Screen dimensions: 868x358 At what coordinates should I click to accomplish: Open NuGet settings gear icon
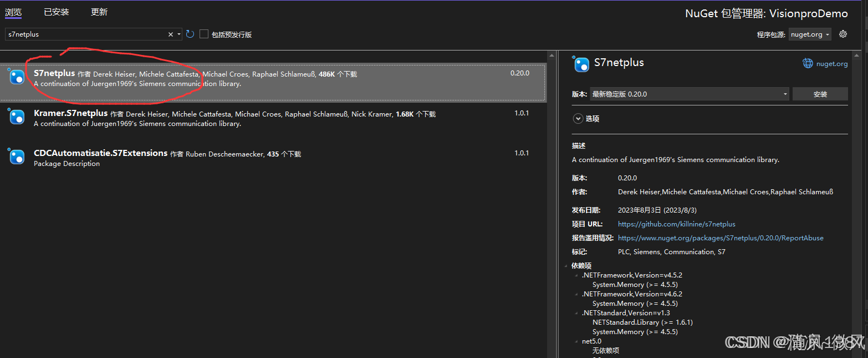click(843, 34)
